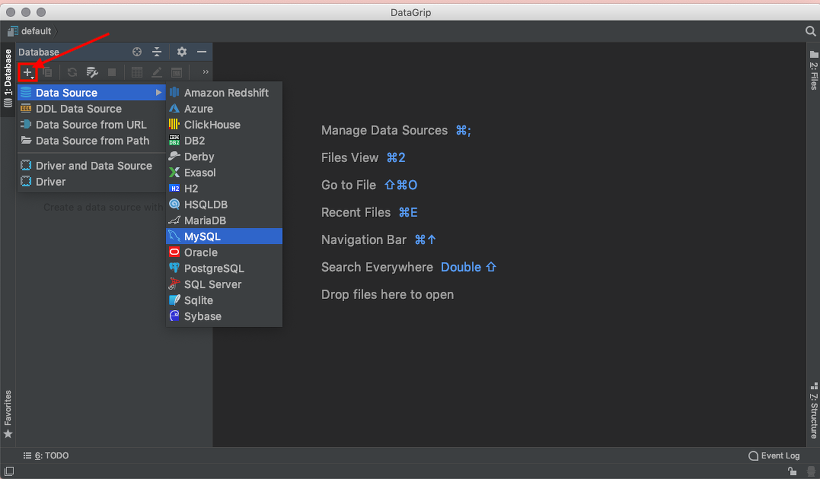Click the Files View hint text

pos(350,157)
